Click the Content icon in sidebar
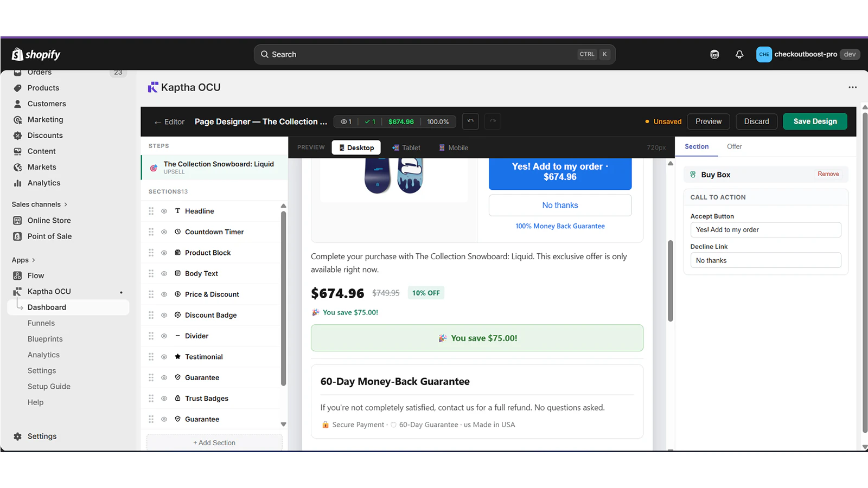 point(18,151)
